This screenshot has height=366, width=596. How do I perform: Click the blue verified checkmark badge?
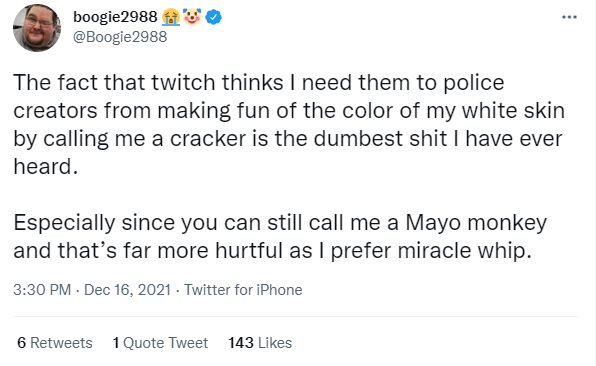tap(214, 17)
